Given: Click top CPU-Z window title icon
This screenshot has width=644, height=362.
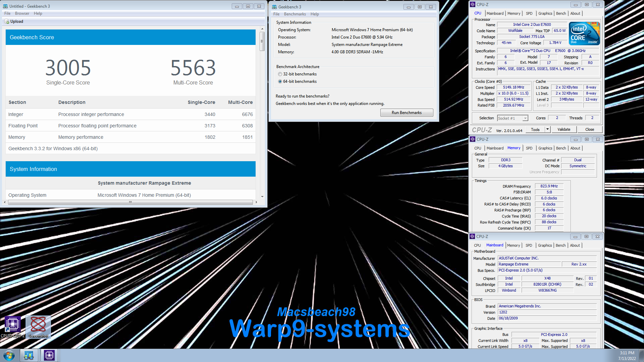Looking at the screenshot, I should pyautogui.click(x=473, y=4).
